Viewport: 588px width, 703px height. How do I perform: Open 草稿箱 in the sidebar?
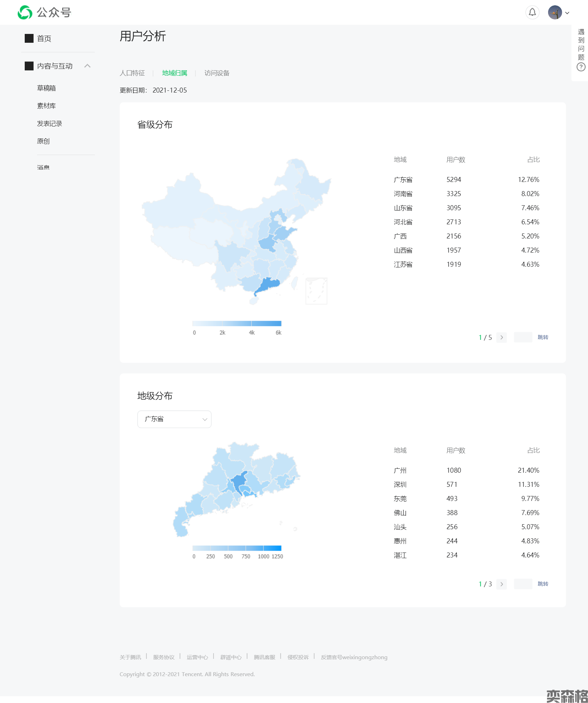(46, 88)
